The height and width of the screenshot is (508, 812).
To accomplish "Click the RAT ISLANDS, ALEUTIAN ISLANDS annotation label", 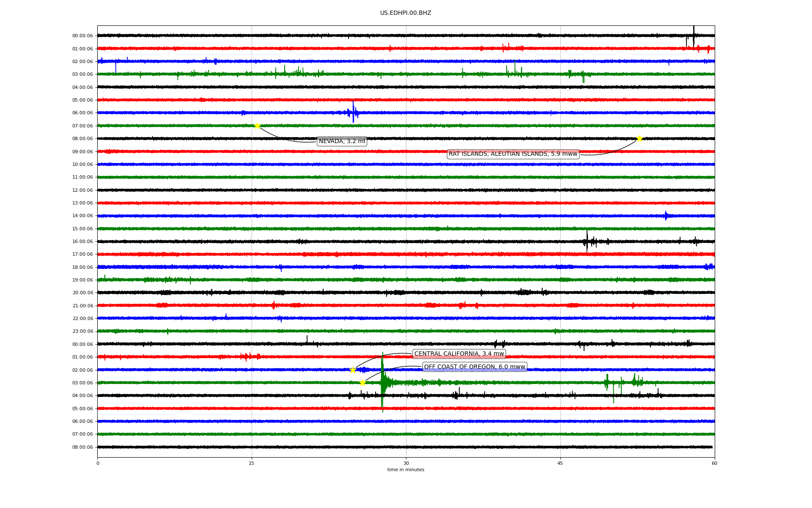I will click(513, 154).
